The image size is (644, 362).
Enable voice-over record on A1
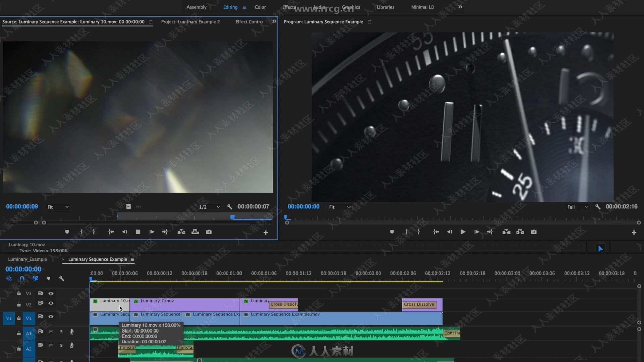tap(71, 331)
